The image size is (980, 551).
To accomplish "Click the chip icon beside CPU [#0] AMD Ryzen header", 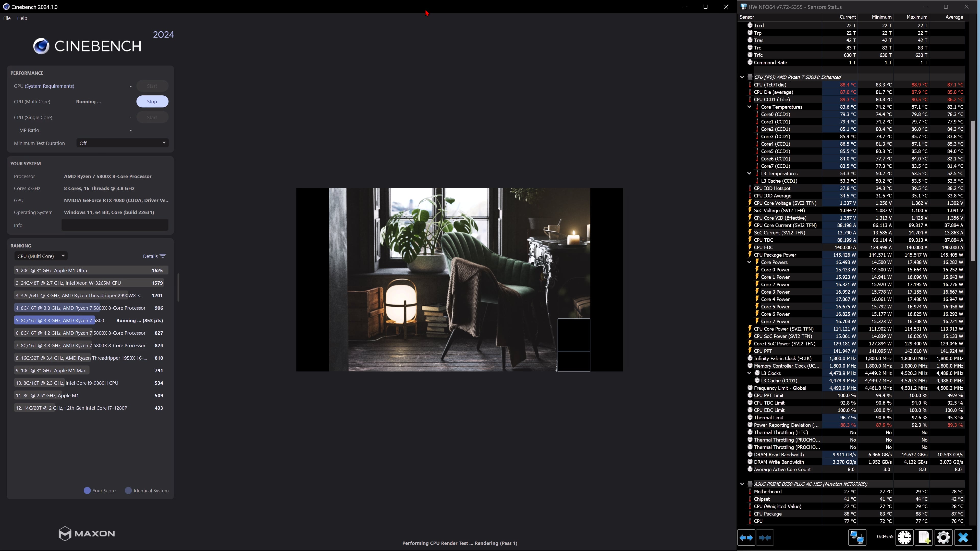I will pos(750,77).
